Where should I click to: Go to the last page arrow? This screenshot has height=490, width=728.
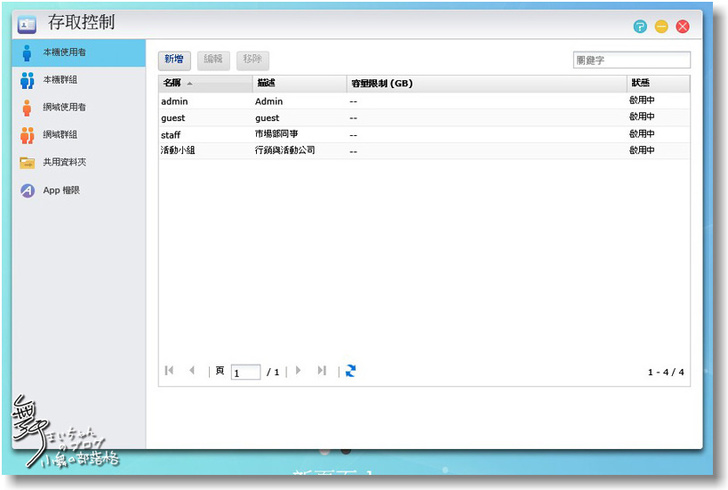(322, 371)
